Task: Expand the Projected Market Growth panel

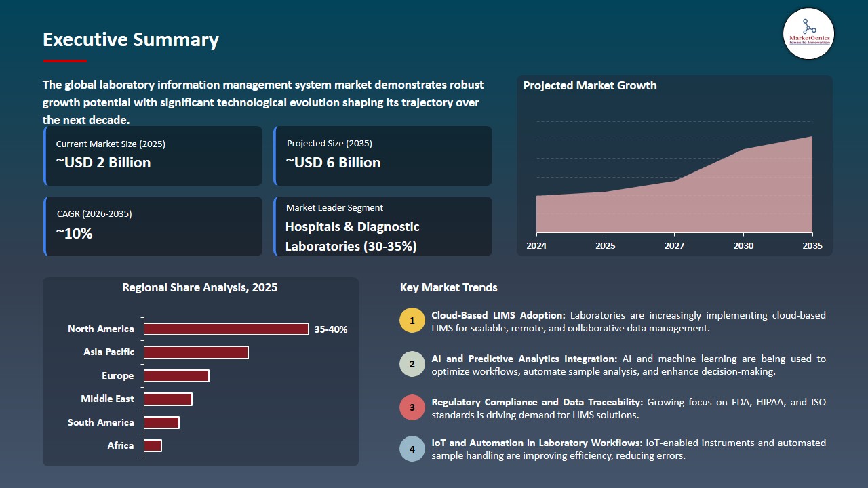Action: point(674,165)
